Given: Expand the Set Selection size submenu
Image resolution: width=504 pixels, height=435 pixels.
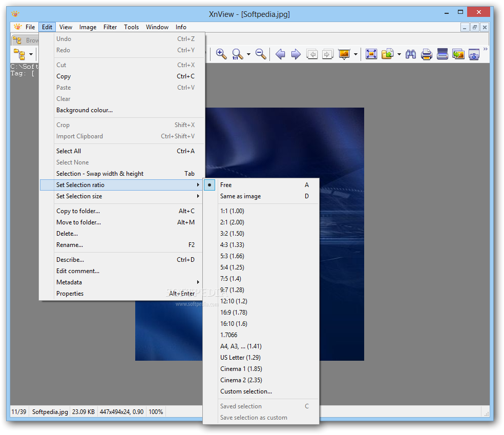Looking at the screenshot, I should click(x=121, y=196).
